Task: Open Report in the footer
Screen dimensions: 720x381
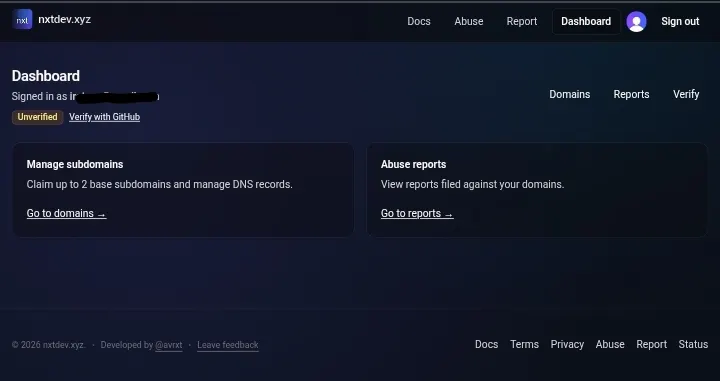Action: pyautogui.click(x=651, y=344)
